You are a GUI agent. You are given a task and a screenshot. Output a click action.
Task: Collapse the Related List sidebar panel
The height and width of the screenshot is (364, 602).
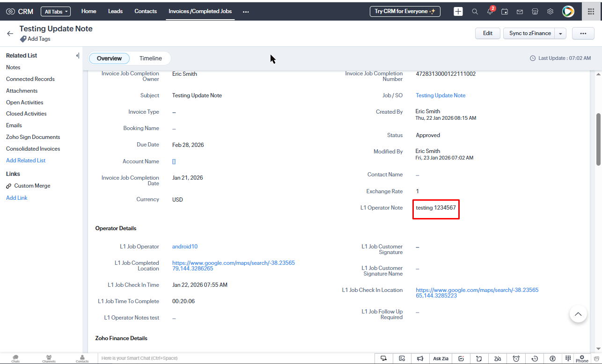[x=77, y=56]
